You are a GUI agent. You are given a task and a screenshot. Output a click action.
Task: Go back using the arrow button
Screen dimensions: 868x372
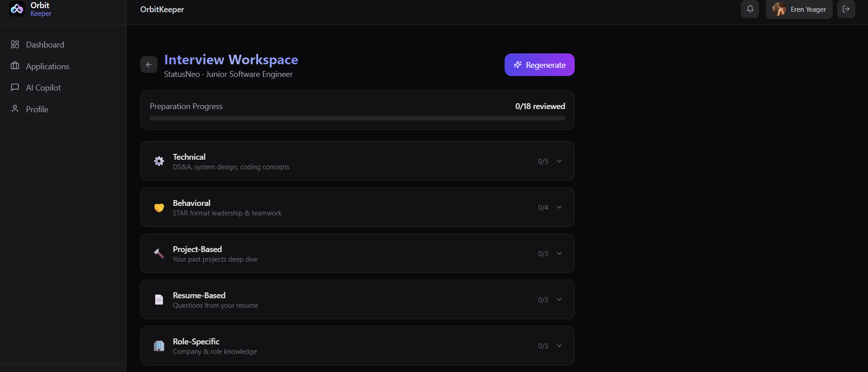[149, 65]
